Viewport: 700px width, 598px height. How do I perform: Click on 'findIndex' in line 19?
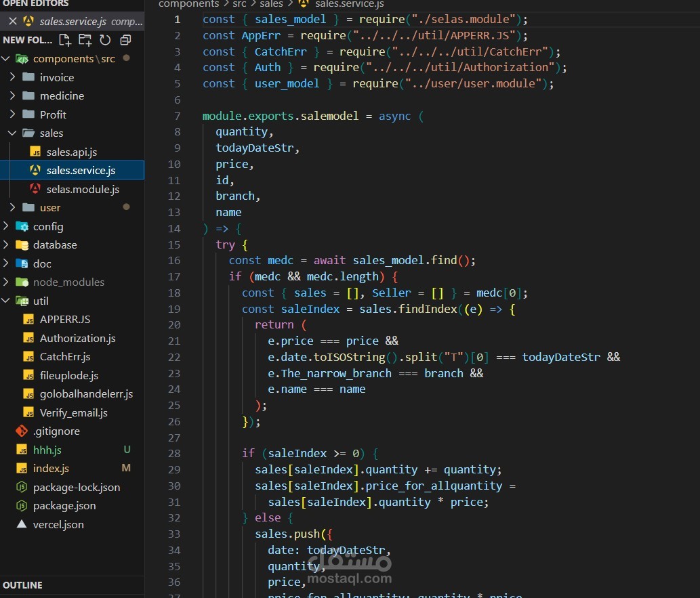click(x=428, y=309)
